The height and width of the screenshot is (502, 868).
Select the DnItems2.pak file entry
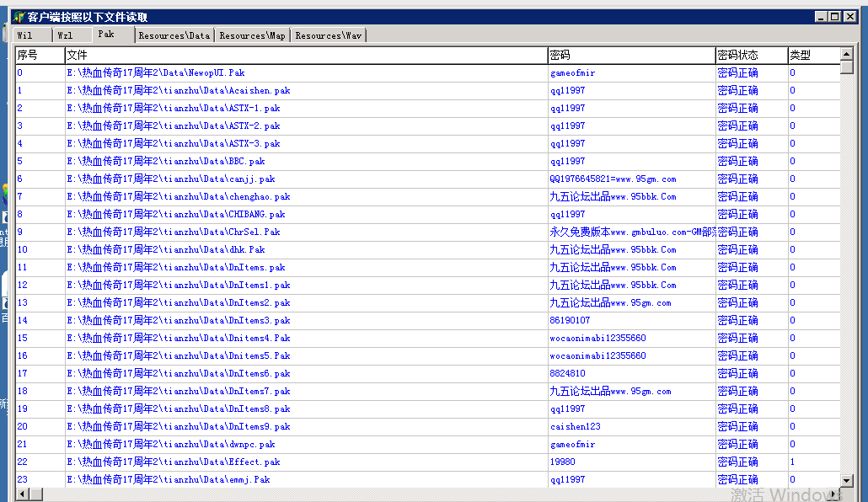click(179, 303)
